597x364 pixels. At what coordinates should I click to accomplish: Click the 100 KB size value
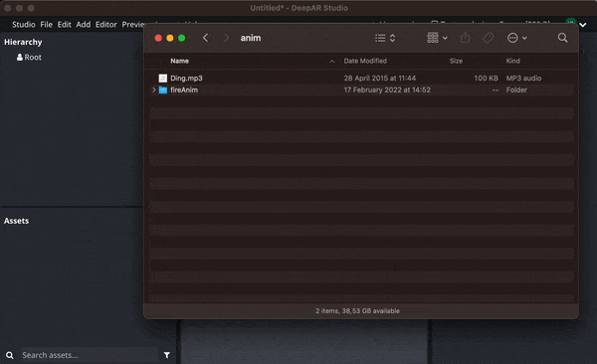pos(486,78)
